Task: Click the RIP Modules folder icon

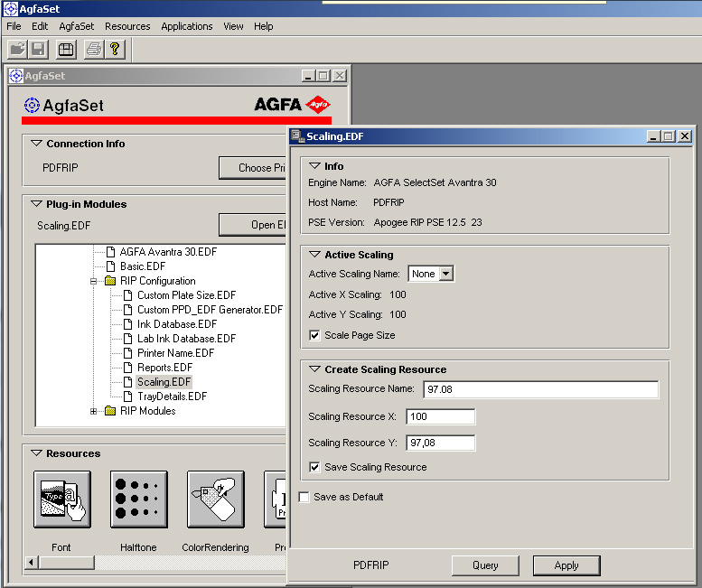Action: (110, 411)
